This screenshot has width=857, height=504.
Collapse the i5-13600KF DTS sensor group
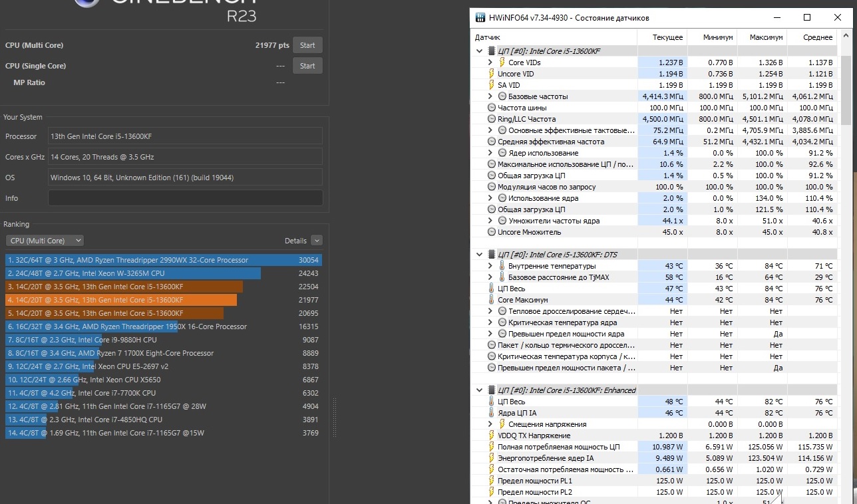(x=480, y=254)
